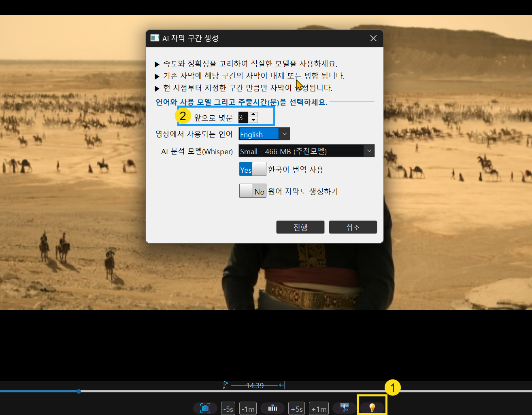532x415 pixels.
Task: Skip back 5 seconds with -5s
Action: pos(228,409)
